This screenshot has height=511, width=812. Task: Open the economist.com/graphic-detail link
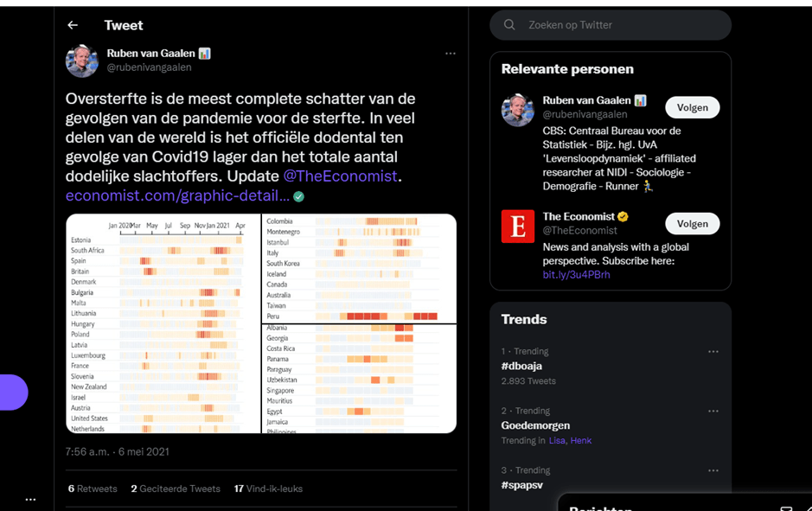(x=177, y=196)
